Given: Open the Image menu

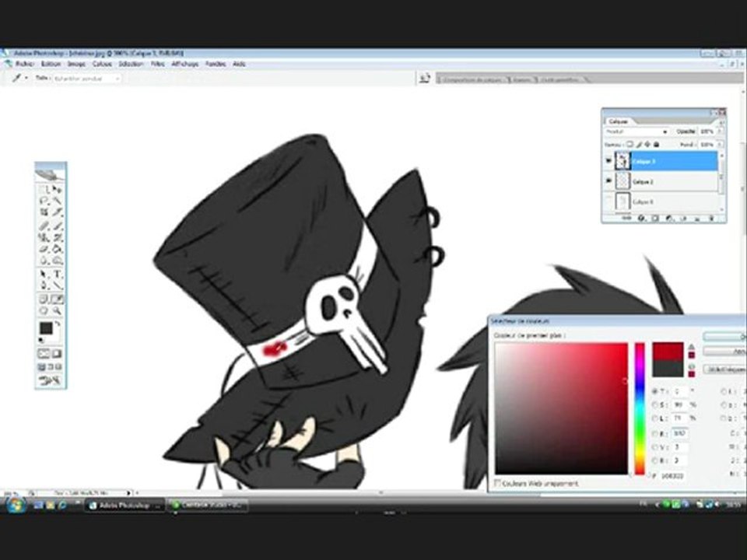Looking at the screenshot, I should 76,64.
